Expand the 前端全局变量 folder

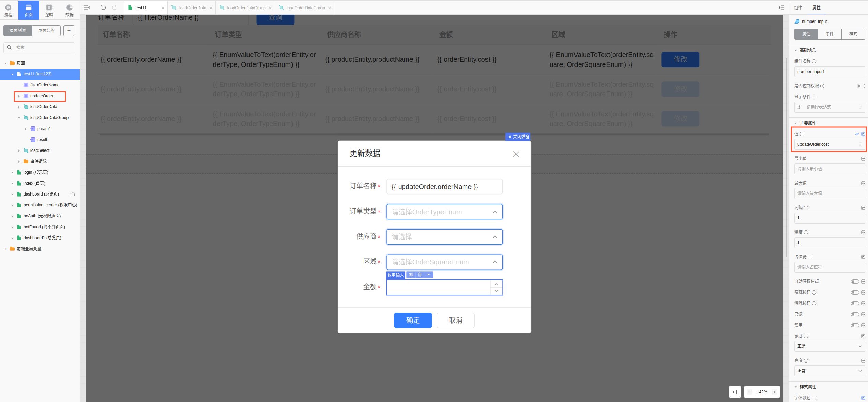pos(5,249)
